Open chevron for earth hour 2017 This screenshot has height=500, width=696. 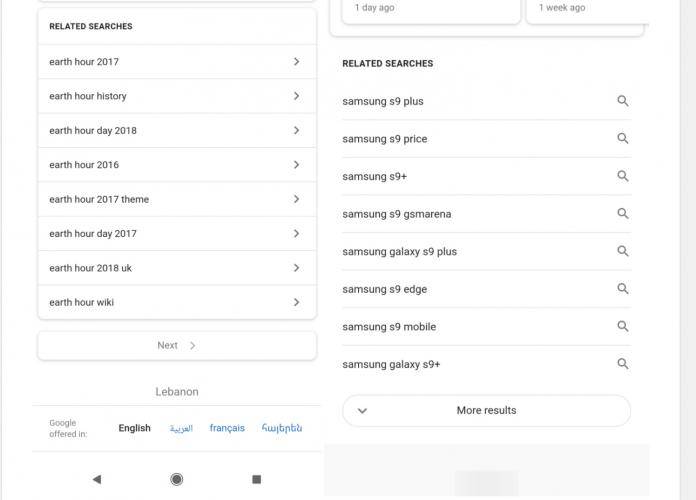point(297,62)
